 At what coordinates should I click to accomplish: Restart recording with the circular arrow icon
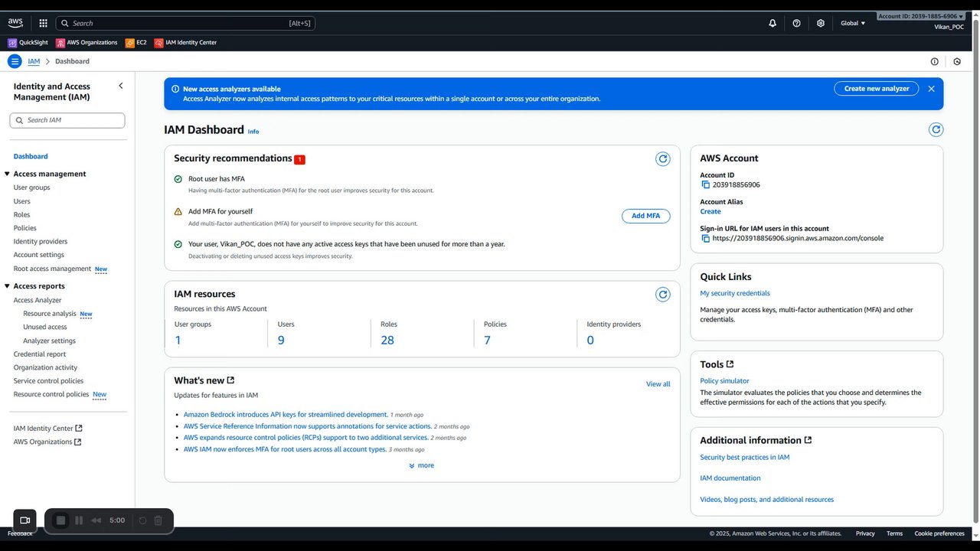click(142, 520)
